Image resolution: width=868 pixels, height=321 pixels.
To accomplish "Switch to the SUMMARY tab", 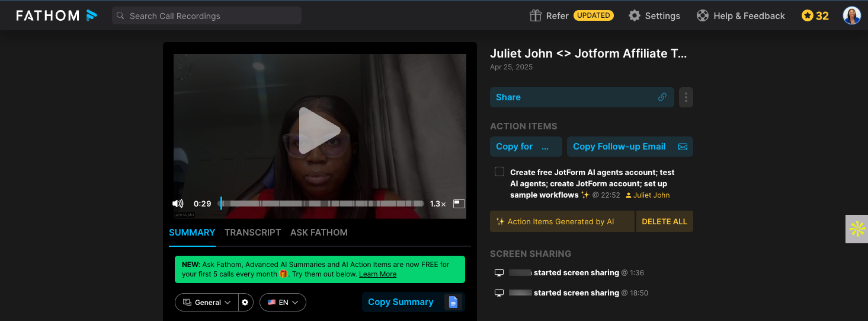I will point(192,233).
